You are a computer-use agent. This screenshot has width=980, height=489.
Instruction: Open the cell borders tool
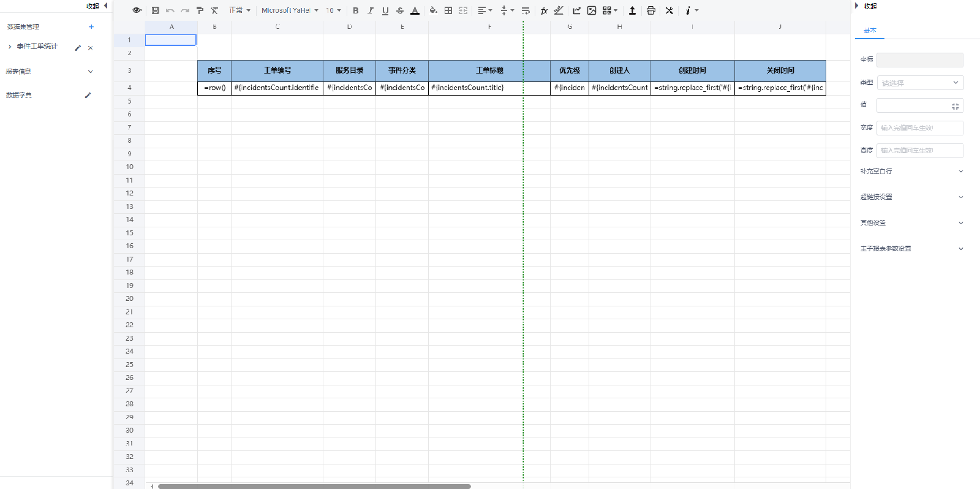(x=448, y=10)
